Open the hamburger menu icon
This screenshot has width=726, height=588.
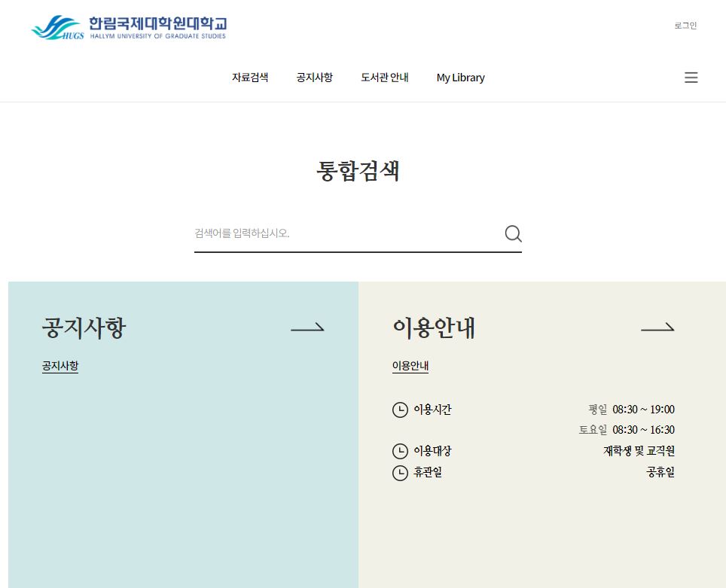(691, 78)
